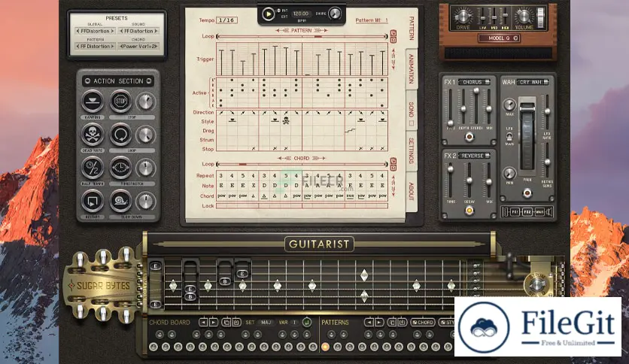Adjust the FX 2 DECAY slider
The image size is (629, 364).
469,181
